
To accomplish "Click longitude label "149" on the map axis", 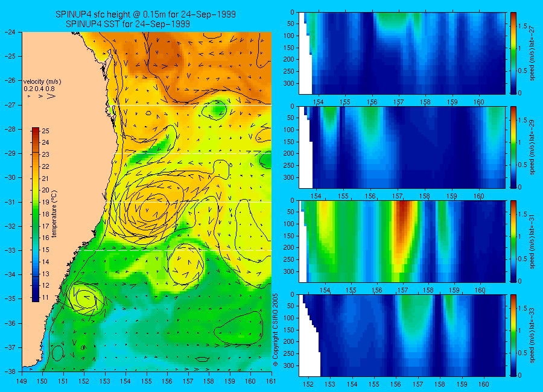I will pyautogui.click(x=22, y=381).
